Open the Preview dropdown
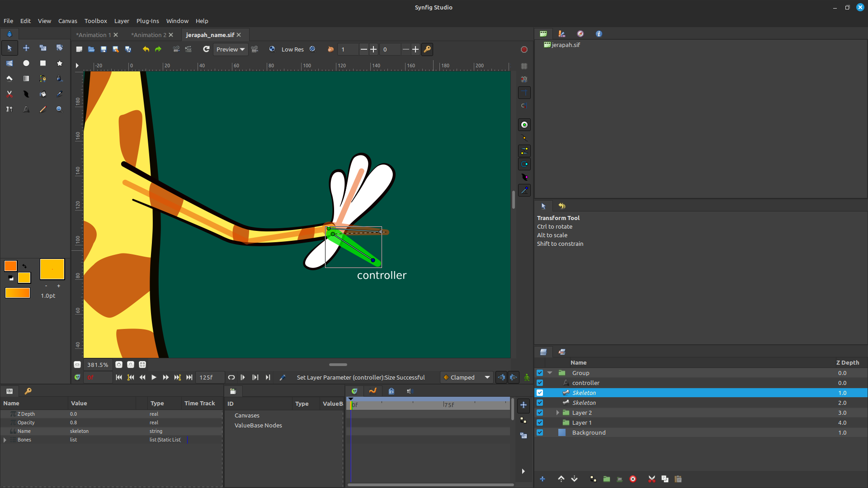The height and width of the screenshot is (488, 868). (230, 49)
